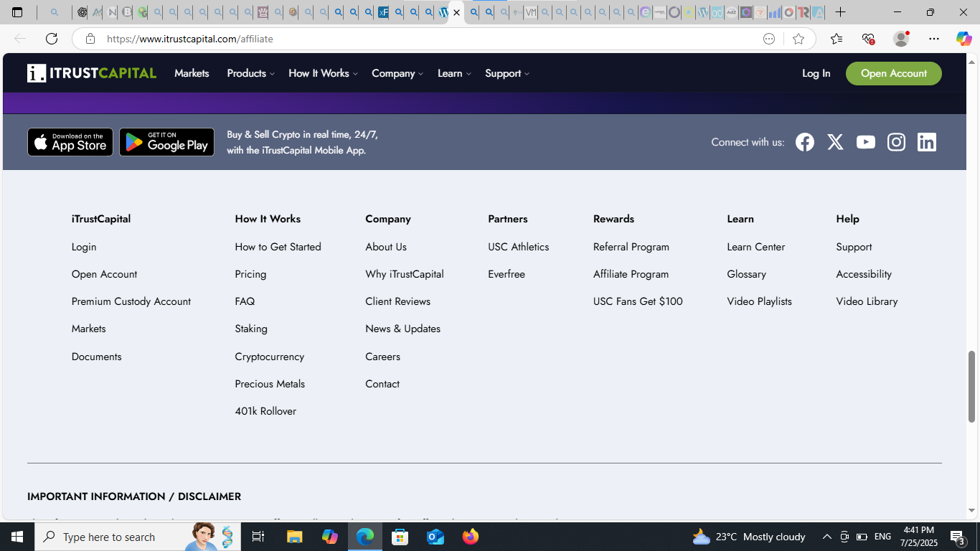Open the News & Updates link
The image size is (980, 551).
coord(402,329)
